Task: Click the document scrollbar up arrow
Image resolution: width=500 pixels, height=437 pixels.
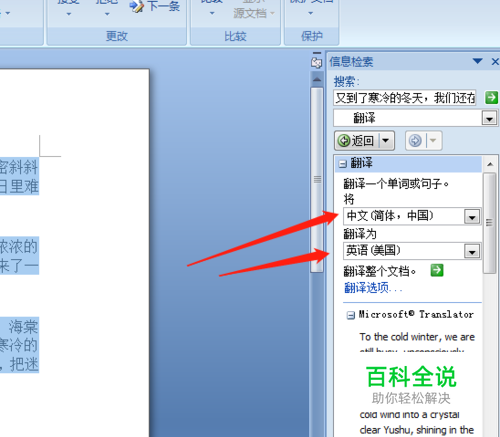Action: (x=317, y=80)
